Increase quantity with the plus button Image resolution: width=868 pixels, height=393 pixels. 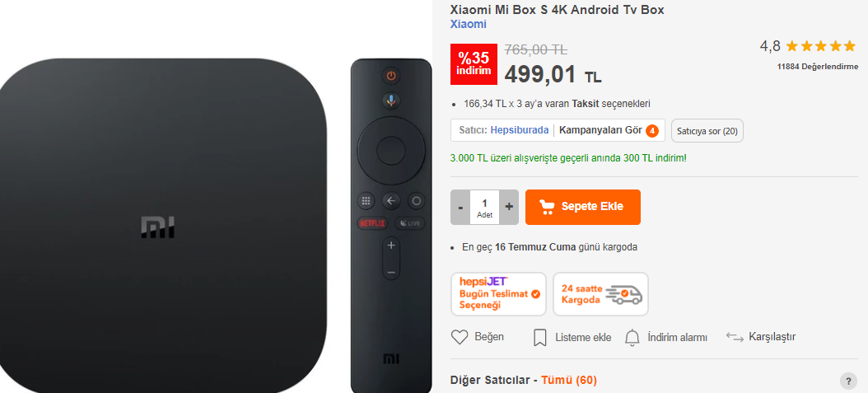coord(509,207)
